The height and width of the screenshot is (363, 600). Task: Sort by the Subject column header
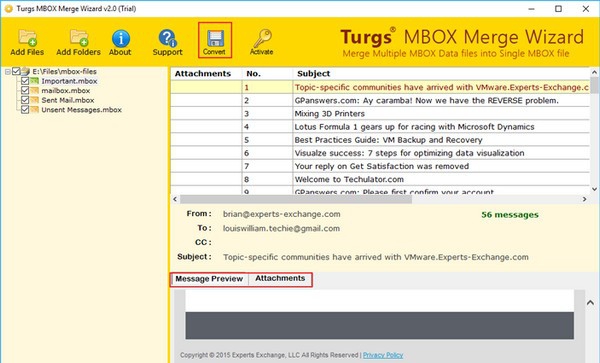tap(441, 73)
